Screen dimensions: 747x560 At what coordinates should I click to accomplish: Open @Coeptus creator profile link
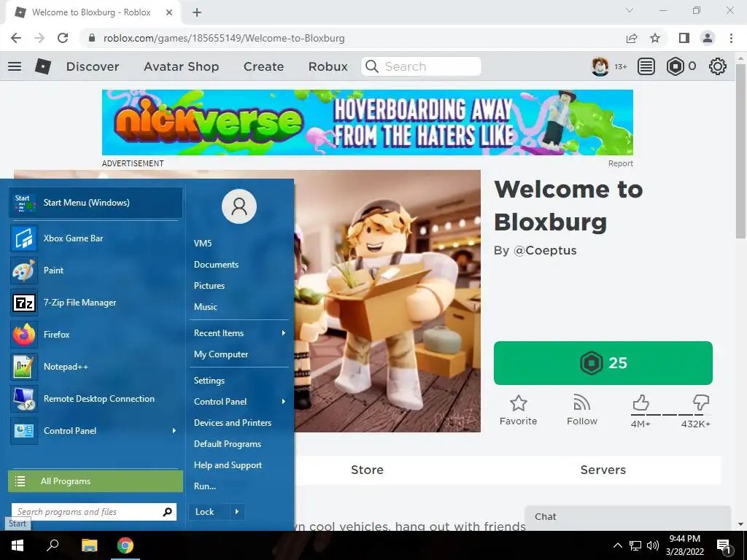point(545,251)
